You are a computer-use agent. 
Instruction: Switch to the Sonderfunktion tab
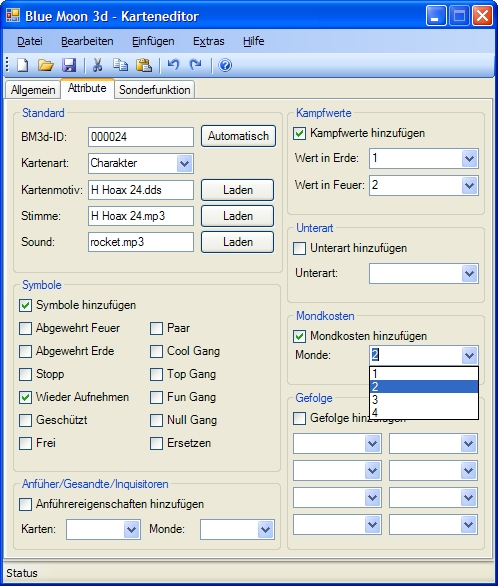[x=155, y=90]
